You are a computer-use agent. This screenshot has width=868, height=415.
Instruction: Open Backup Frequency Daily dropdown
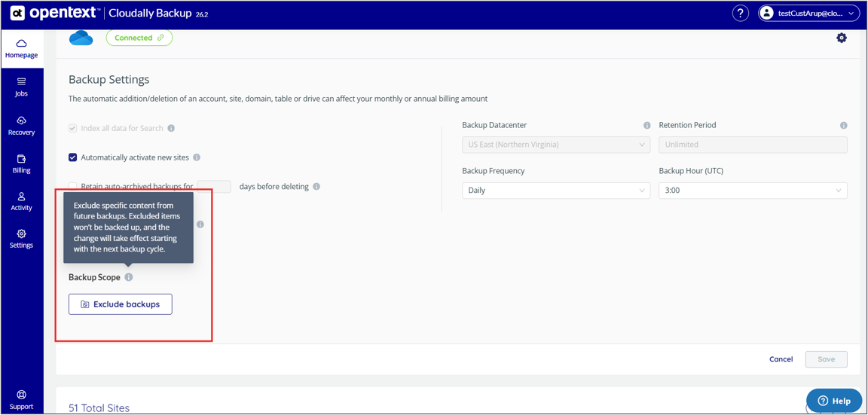click(556, 191)
